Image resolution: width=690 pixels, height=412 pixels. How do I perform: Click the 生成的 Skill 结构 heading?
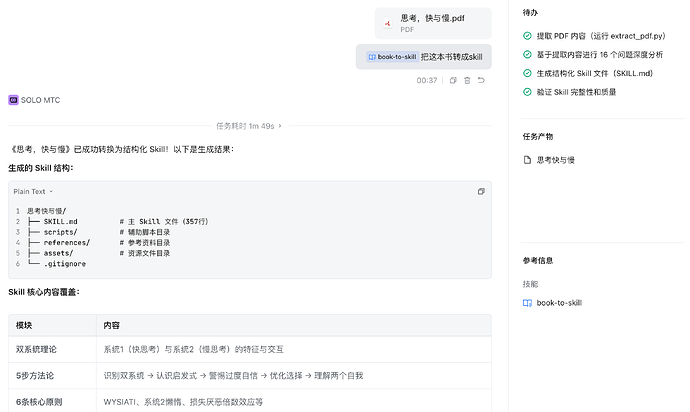[x=40, y=168]
